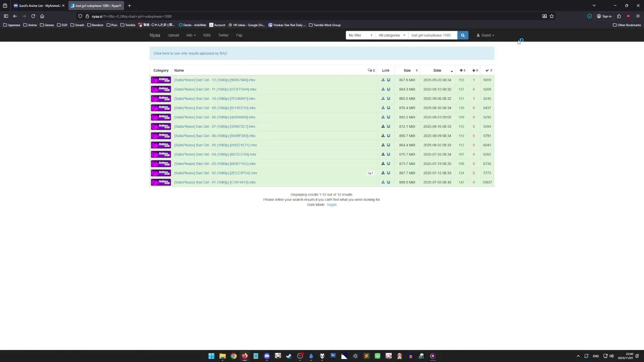The height and width of the screenshot is (362, 644).
Task: Open the Bad Girl - 01 torrent page
Action: (x=215, y=183)
